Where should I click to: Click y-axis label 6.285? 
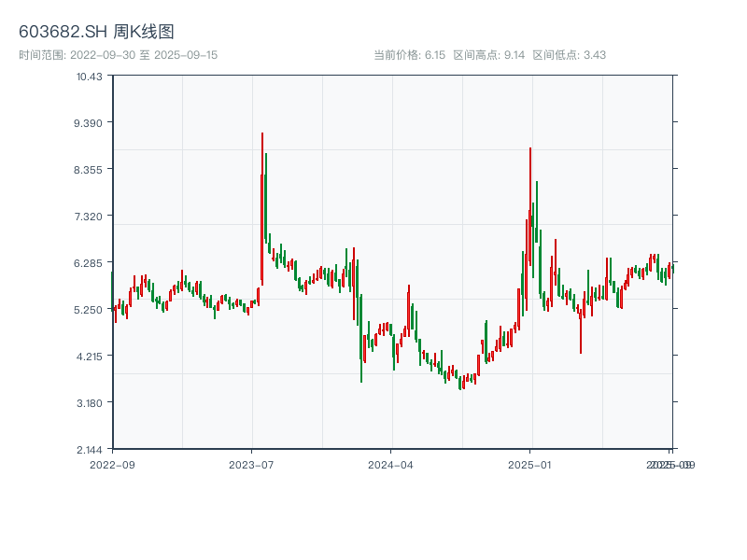pyautogui.click(x=88, y=263)
